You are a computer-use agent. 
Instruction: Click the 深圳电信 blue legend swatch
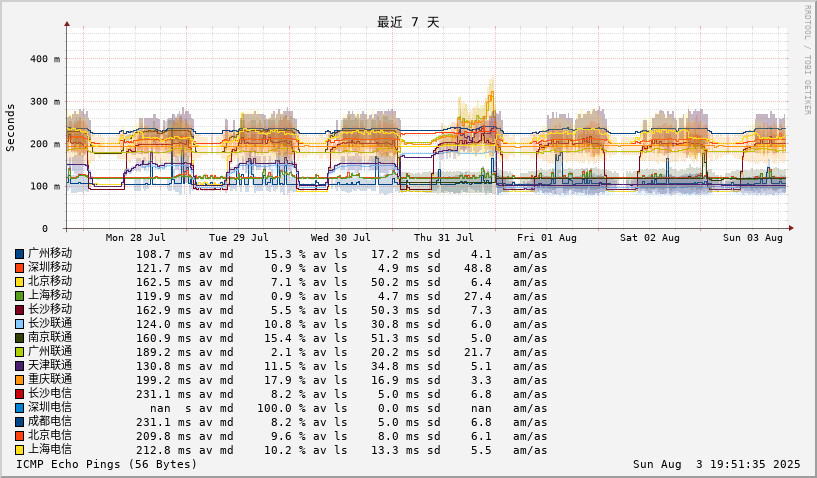pyautogui.click(x=19, y=409)
